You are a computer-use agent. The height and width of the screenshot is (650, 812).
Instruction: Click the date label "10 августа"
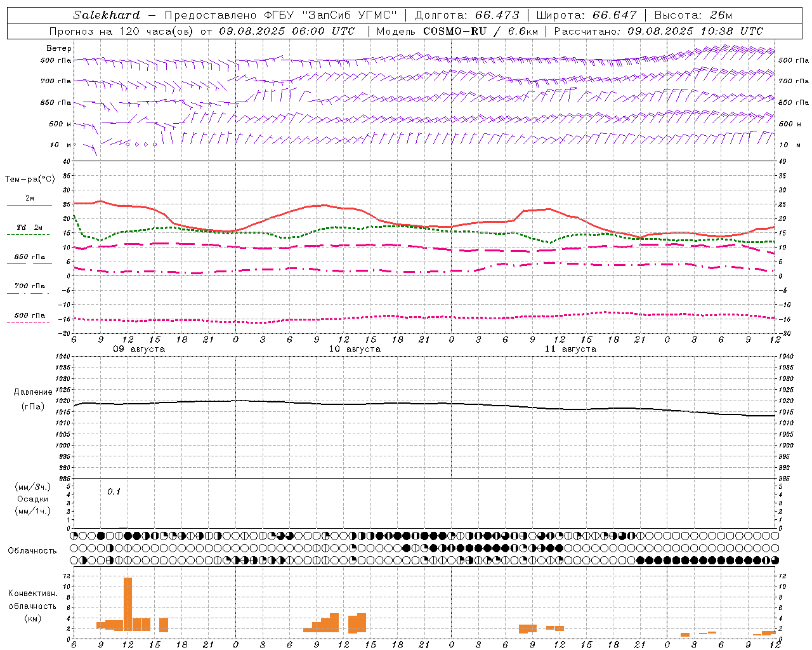pos(355,348)
